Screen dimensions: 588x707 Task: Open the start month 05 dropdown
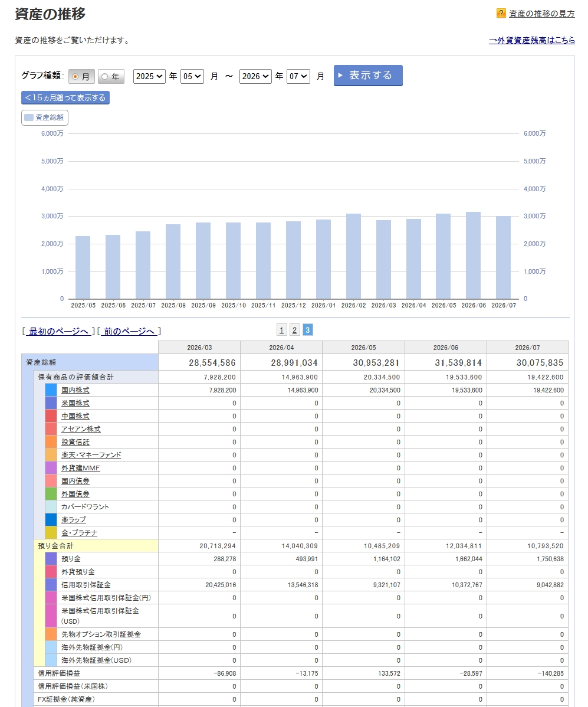point(192,76)
